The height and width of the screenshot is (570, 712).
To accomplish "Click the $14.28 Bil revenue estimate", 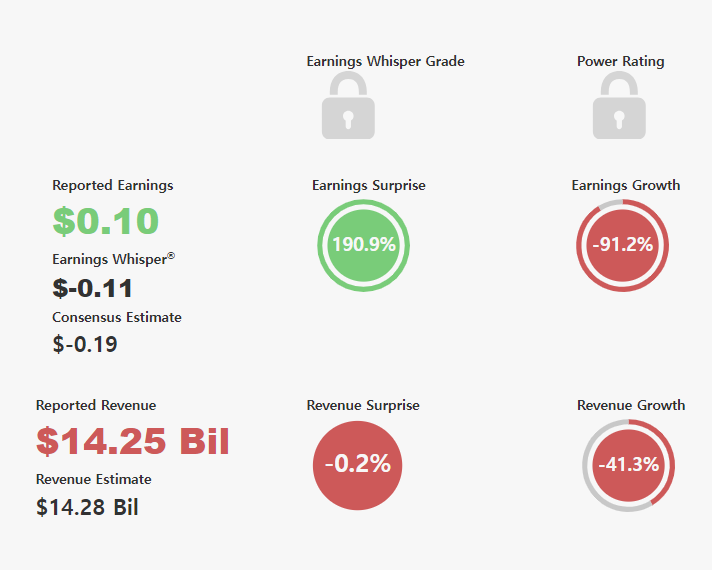I will (87, 507).
